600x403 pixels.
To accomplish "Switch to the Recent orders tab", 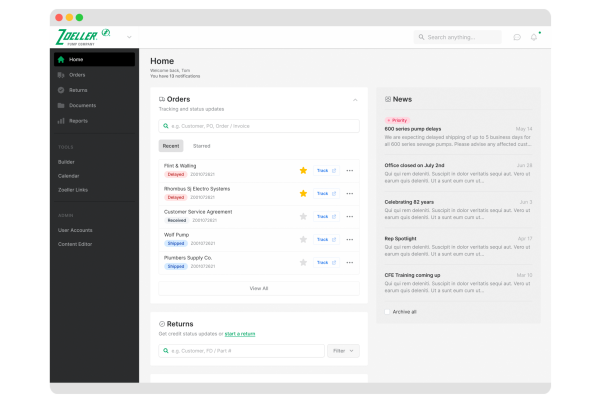I will (171, 146).
